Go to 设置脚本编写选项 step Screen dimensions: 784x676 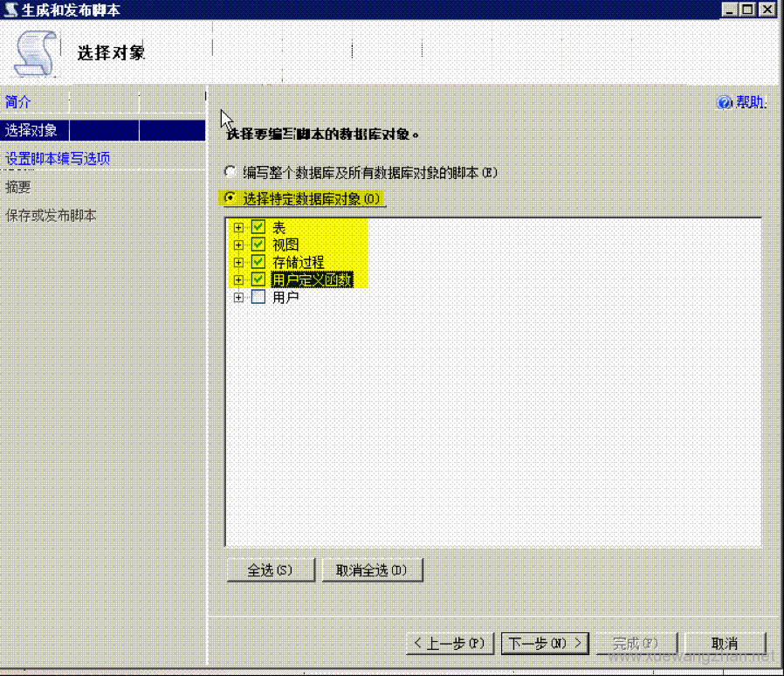tap(58, 158)
